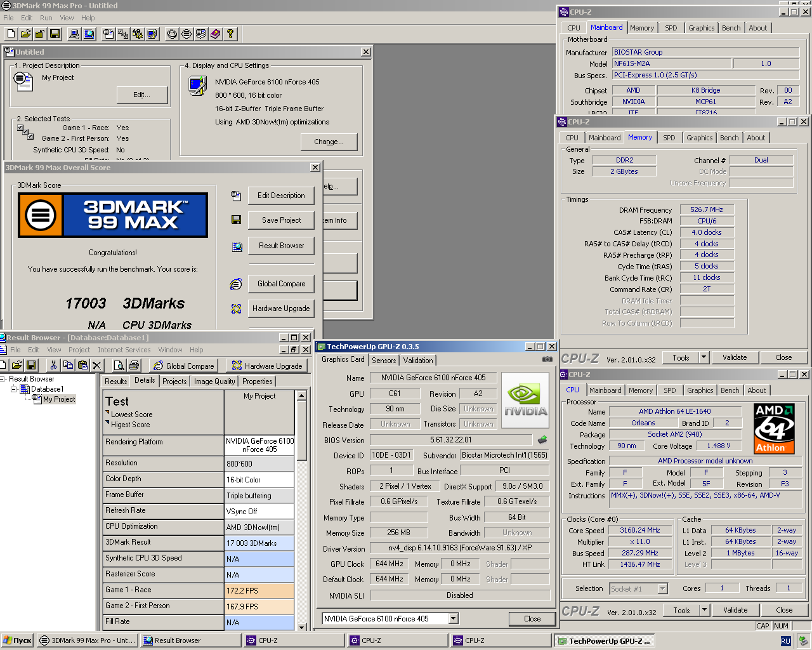Open the Project menu in Result Browser
Viewport: 812px width, 650px height.
(79, 350)
